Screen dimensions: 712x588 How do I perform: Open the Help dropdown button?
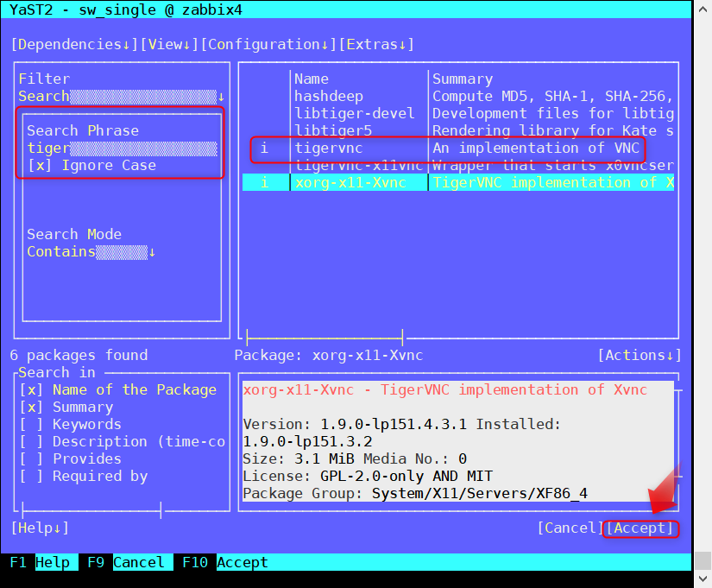pos(40,528)
